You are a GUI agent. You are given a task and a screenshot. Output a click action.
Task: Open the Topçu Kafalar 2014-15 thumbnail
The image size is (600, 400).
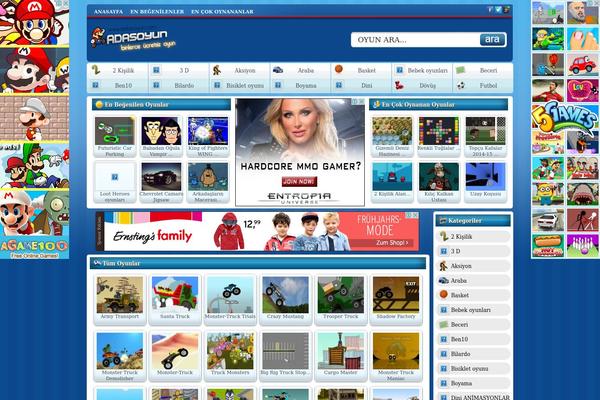click(485, 131)
